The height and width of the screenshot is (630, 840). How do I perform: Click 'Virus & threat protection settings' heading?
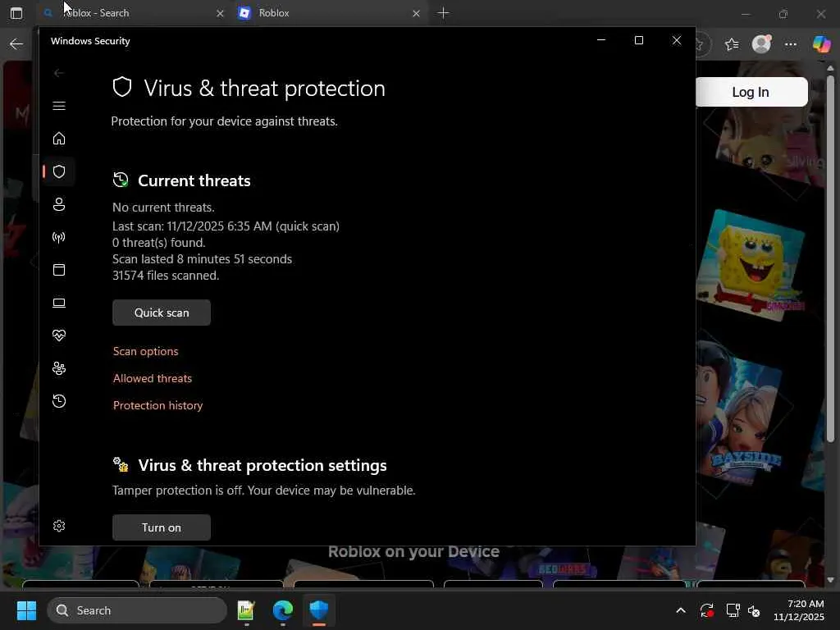tap(262, 465)
